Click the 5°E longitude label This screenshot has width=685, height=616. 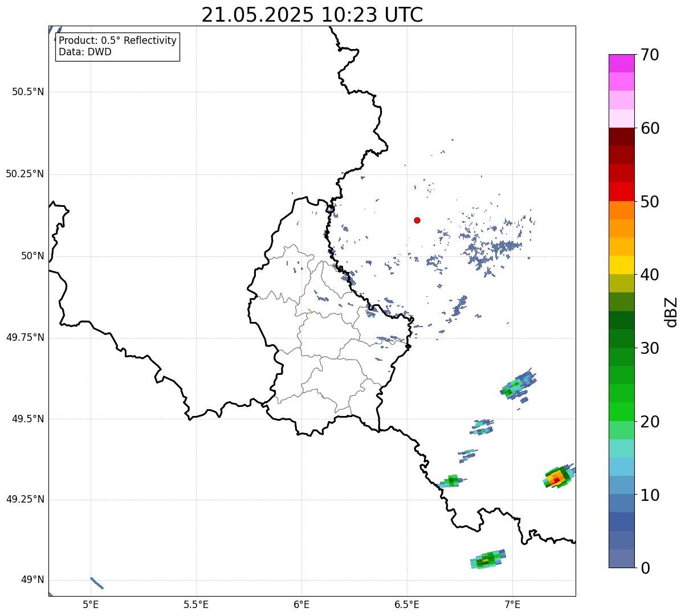point(91,605)
